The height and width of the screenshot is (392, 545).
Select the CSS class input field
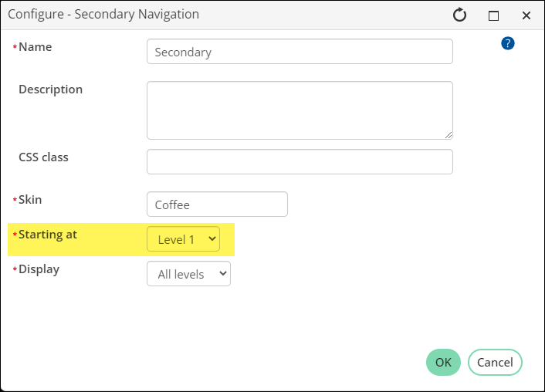(300, 161)
